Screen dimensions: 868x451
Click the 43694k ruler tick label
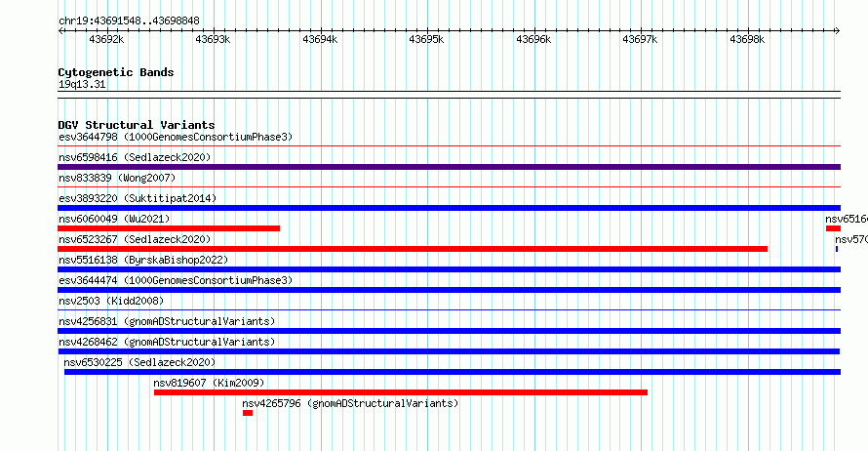[x=320, y=40]
